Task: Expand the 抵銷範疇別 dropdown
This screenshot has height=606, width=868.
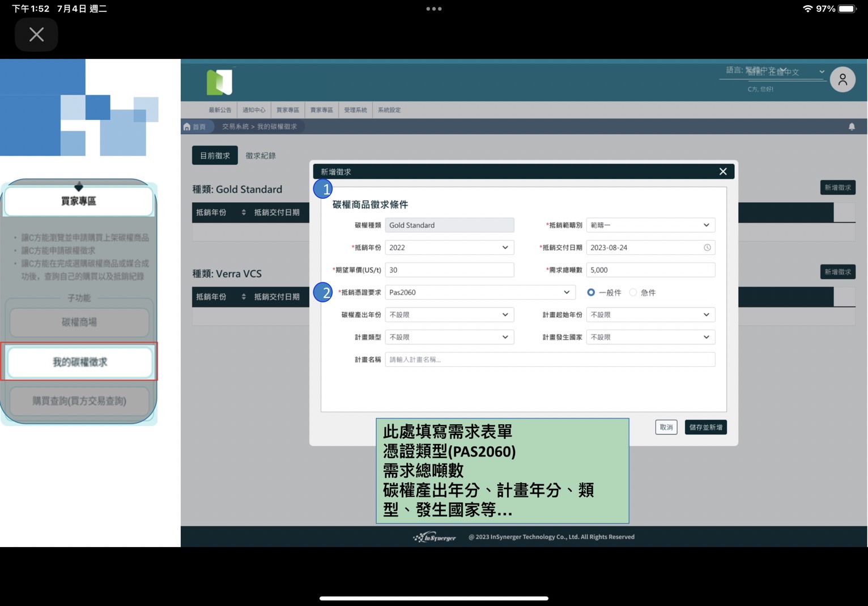Action: pyautogui.click(x=650, y=225)
